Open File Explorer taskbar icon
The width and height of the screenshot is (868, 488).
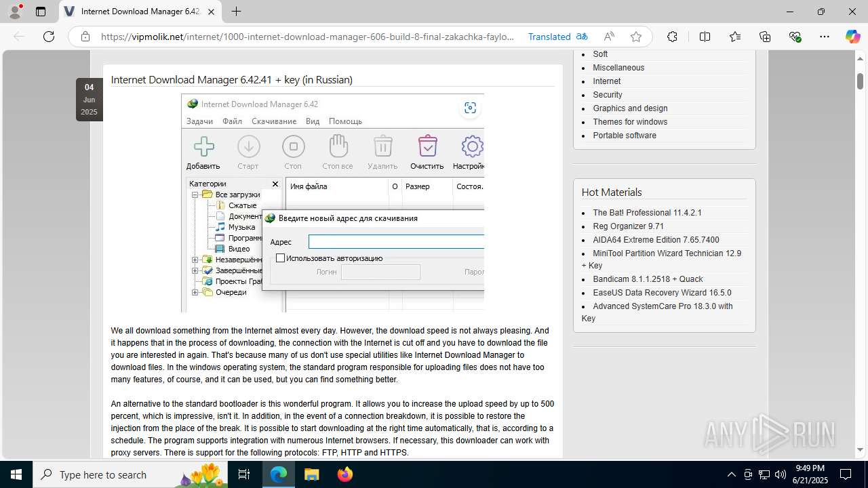point(311,474)
